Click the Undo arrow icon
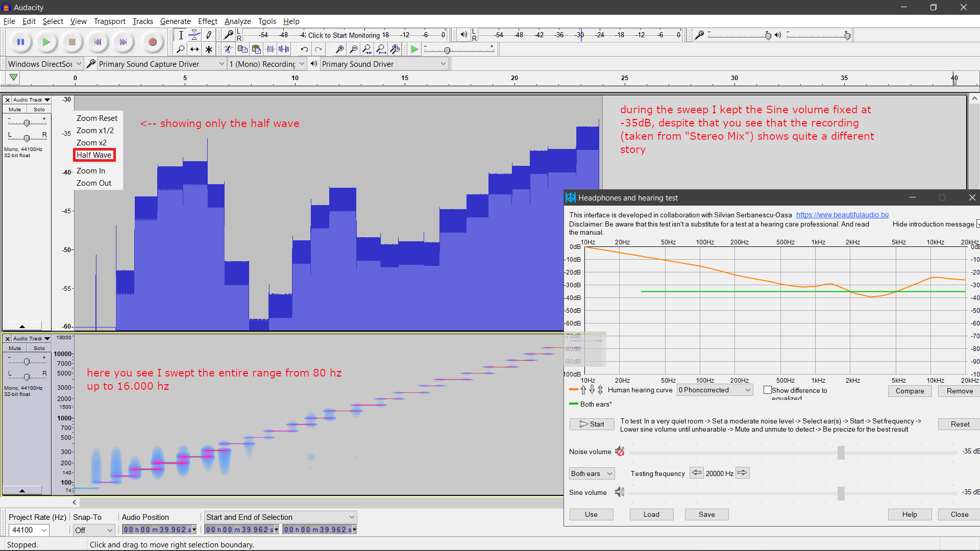This screenshot has width=980, height=551. 304,49
